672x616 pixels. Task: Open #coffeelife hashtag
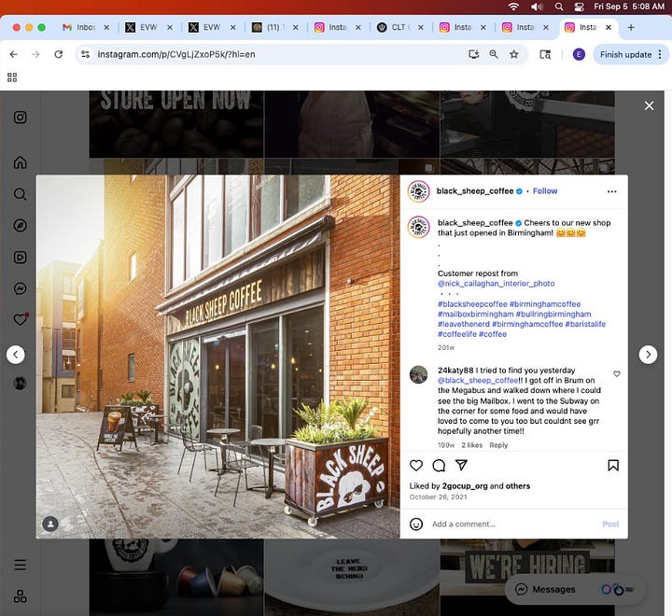pos(456,334)
